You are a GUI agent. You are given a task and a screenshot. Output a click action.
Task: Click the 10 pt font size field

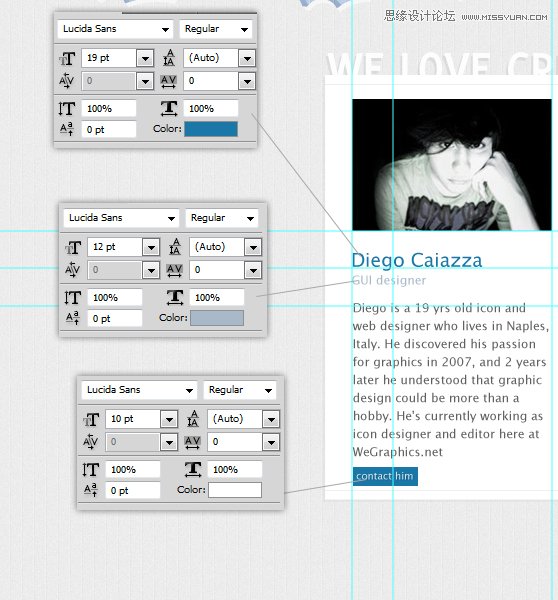(x=133, y=419)
